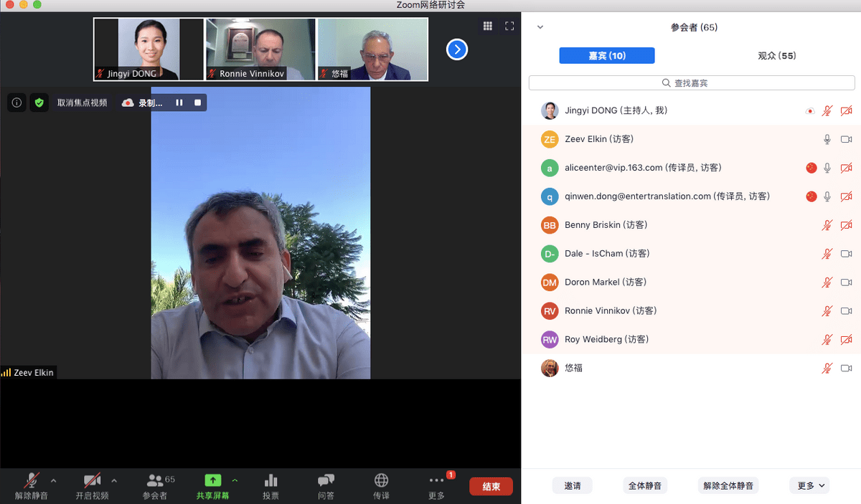The height and width of the screenshot is (504, 861).
Task: Click Roy Weidberg (访客) in the list
Action: click(606, 340)
